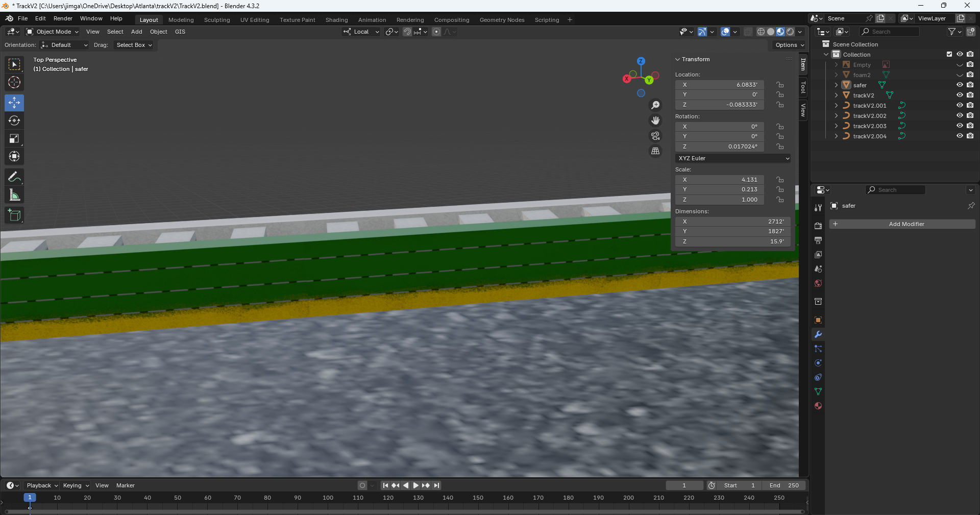Image resolution: width=980 pixels, height=515 pixels.
Task: Switch to the Shading workspace tab
Action: point(336,20)
